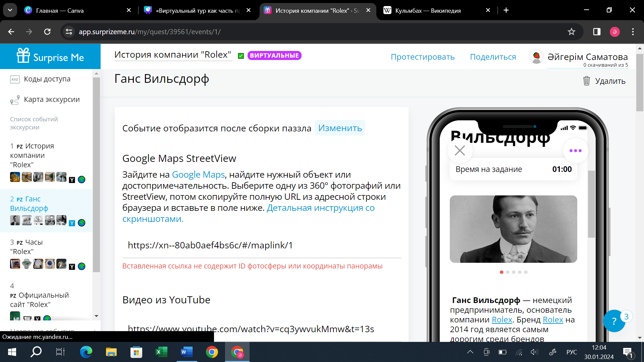Click the trash icon next to Удалить
The image size is (644, 362).
pyautogui.click(x=586, y=81)
